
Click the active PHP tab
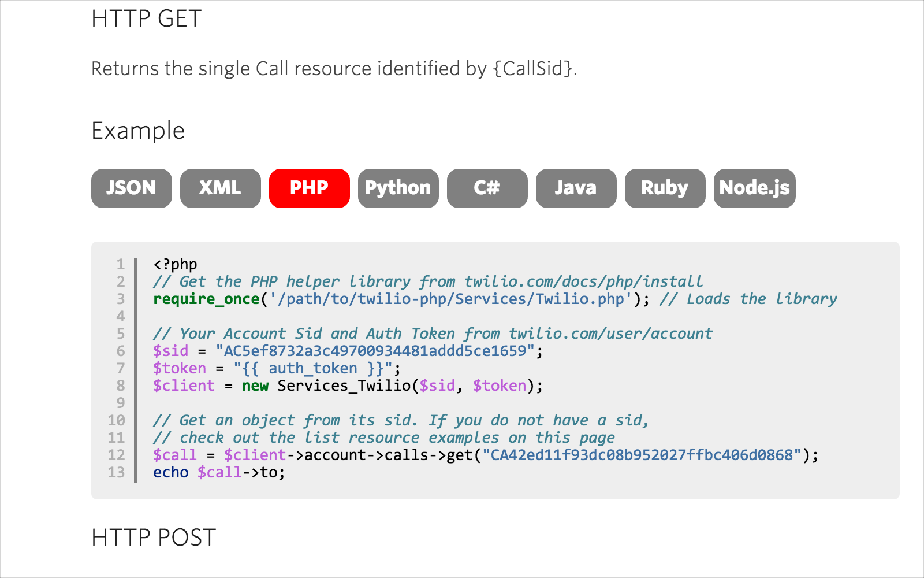click(309, 188)
